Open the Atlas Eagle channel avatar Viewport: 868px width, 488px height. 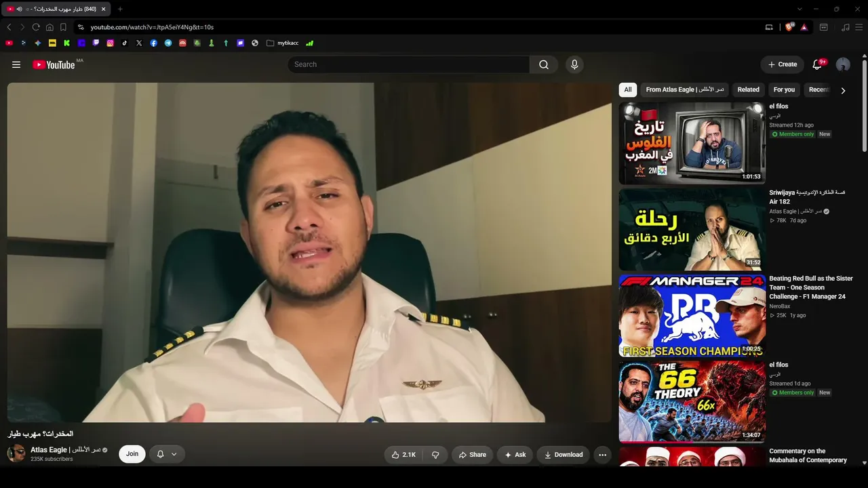(x=16, y=453)
